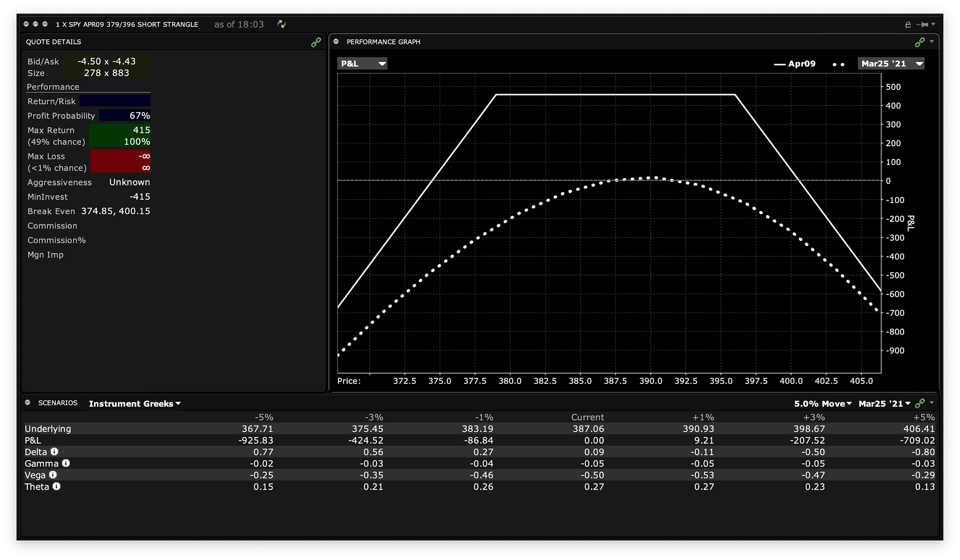Pin the window with the pushpin icon
The image size is (960, 560).
point(922,24)
